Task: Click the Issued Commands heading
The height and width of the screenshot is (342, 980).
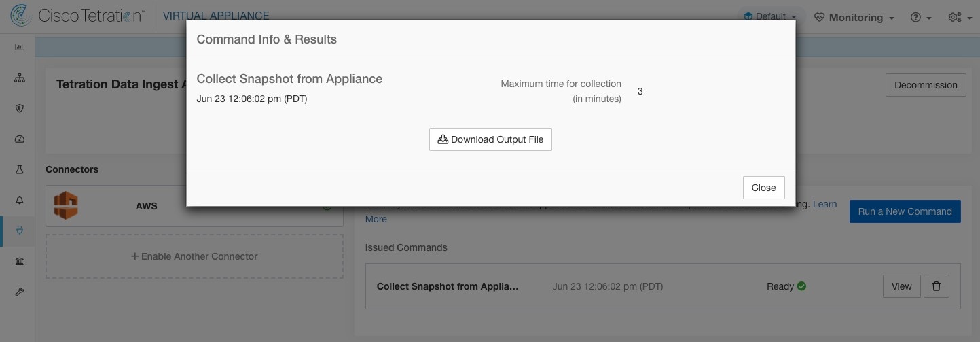Action: [x=406, y=247]
